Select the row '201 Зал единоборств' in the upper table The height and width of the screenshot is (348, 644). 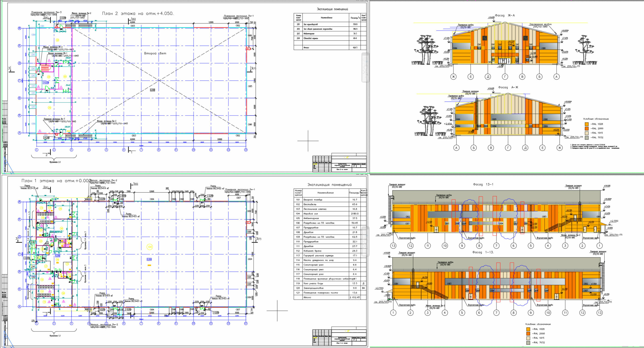330,24
